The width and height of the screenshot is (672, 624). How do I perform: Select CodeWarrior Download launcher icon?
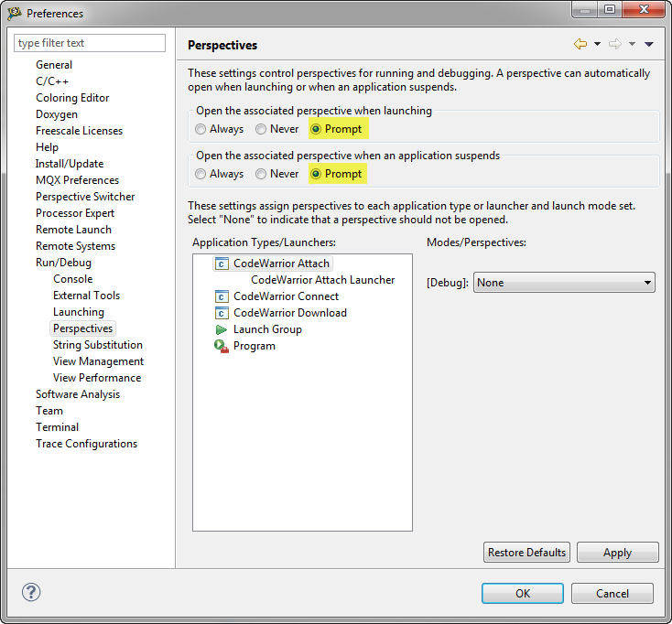pyautogui.click(x=221, y=313)
